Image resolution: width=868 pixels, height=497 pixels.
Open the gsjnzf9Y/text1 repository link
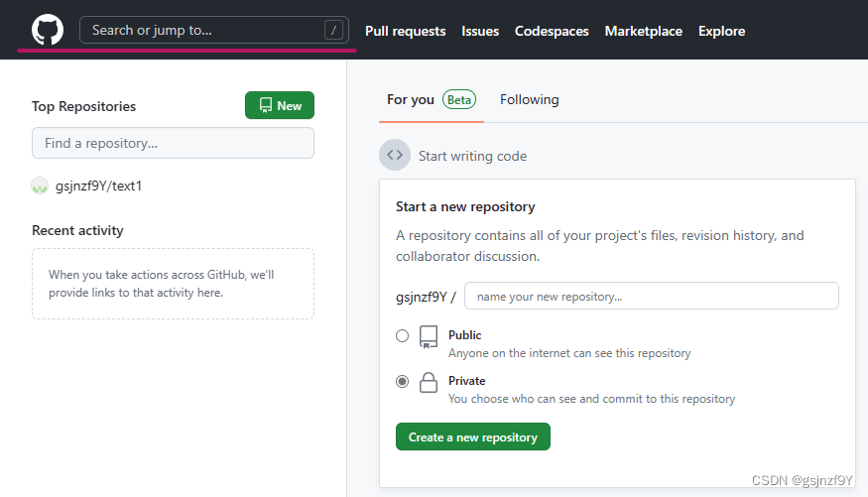click(x=98, y=186)
